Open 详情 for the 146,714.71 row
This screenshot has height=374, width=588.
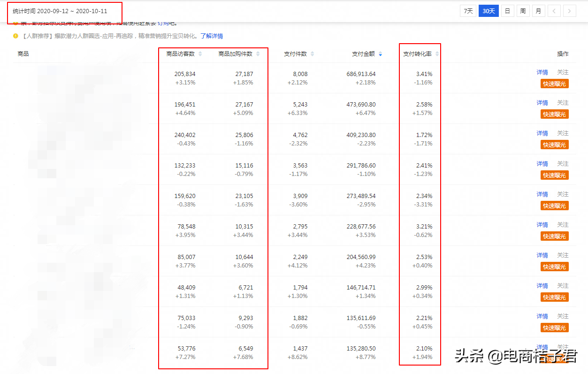(x=542, y=286)
